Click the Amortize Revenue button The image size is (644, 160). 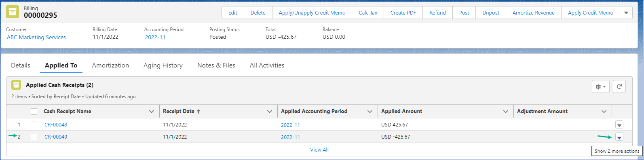tap(534, 13)
